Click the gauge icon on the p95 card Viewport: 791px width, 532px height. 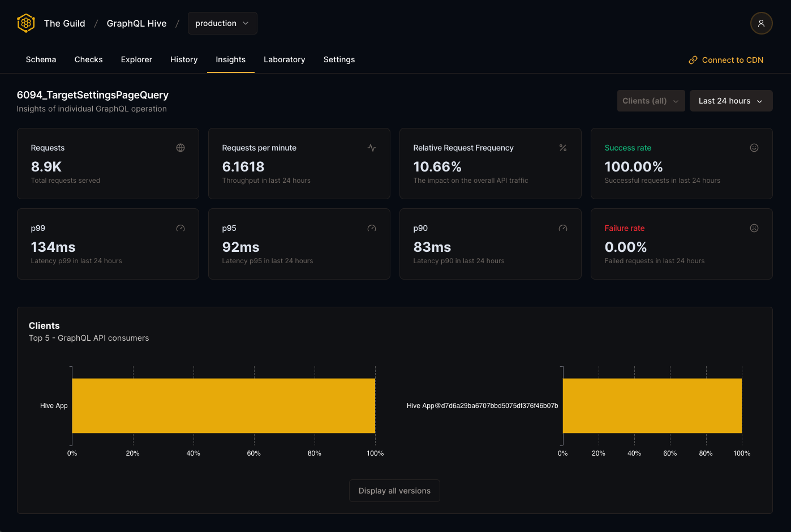pos(372,228)
